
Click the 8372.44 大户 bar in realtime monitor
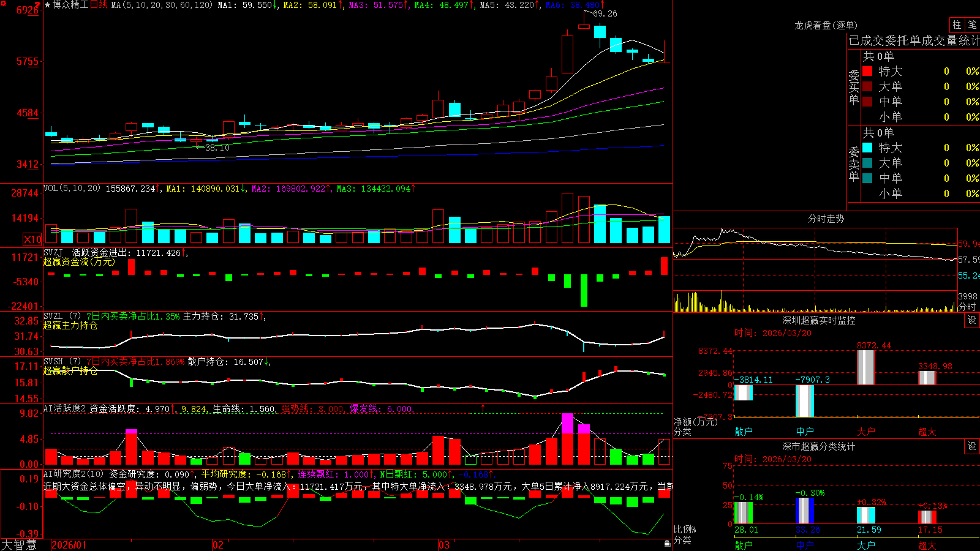[x=866, y=367]
